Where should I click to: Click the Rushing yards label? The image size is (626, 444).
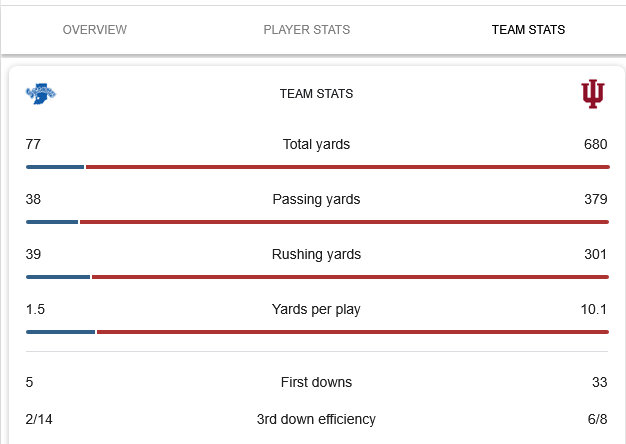(x=316, y=254)
